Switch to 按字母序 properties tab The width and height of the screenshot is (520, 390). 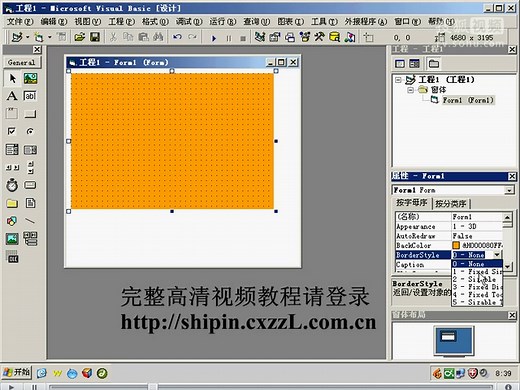[412, 203]
